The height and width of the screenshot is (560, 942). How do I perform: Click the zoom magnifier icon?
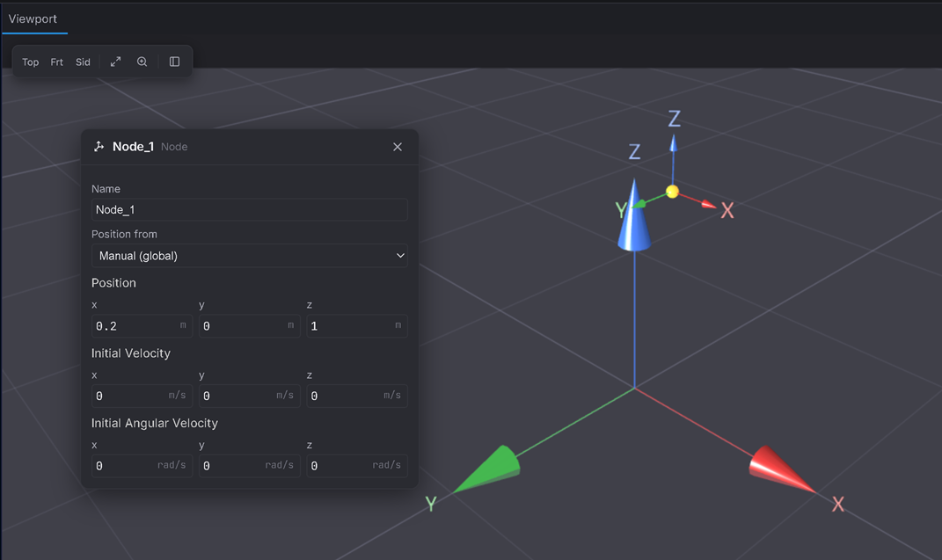[142, 62]
